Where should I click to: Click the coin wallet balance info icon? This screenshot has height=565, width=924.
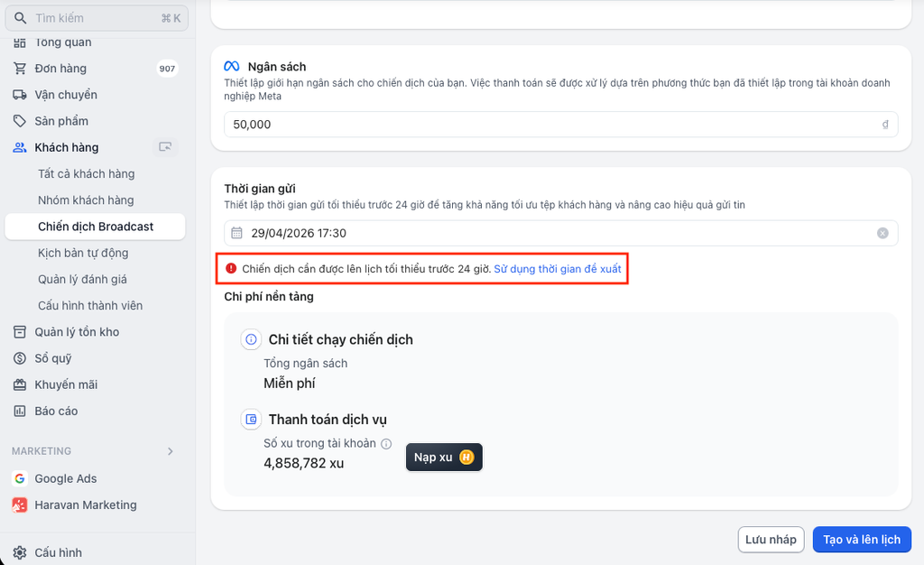(386, 444)
